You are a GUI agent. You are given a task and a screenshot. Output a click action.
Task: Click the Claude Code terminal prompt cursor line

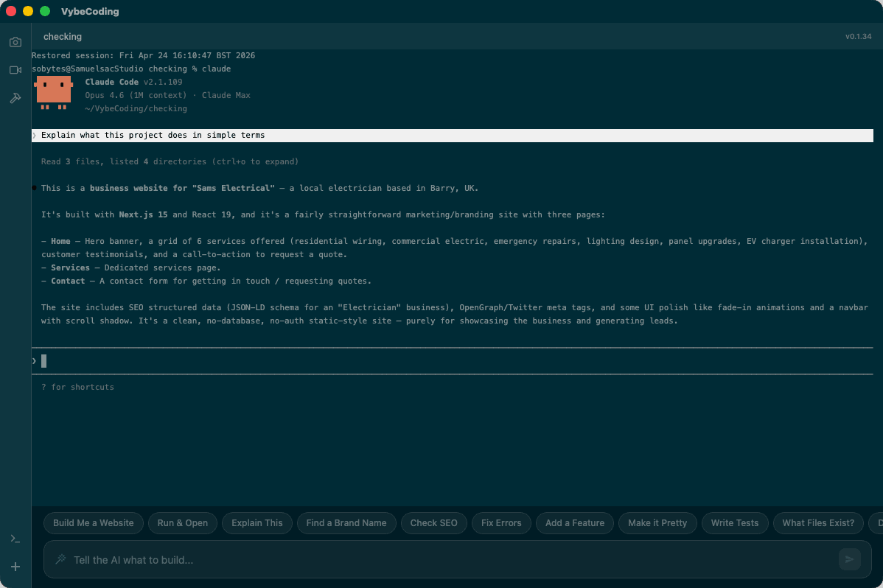(453, 361)
